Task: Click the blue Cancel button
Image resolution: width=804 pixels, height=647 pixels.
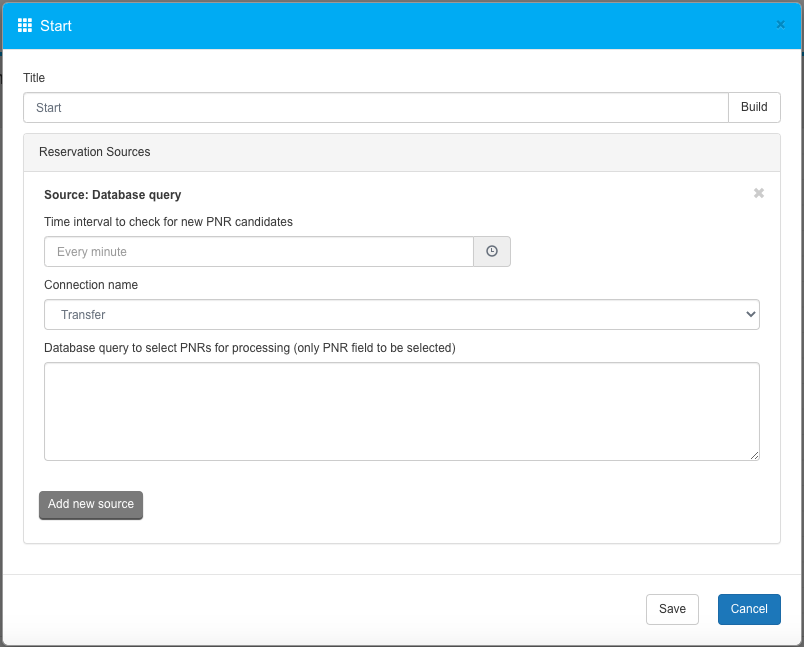Action: [749, 609]
